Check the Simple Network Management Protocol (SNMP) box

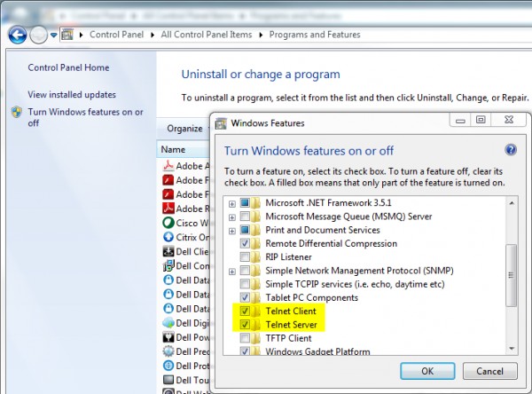(x=245, y=271)
